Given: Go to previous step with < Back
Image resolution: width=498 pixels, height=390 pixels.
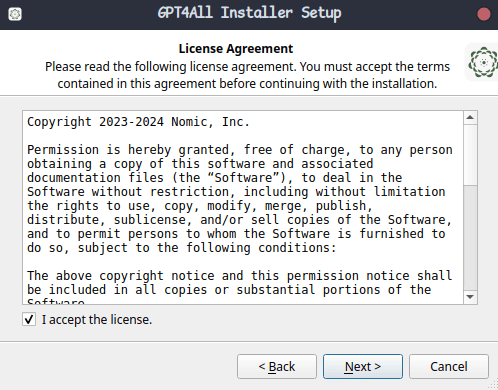Looking at the screenshot, I should tap(277, 366).
